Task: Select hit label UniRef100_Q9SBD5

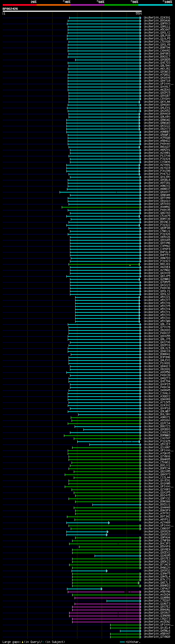Action: pos(157,60)
